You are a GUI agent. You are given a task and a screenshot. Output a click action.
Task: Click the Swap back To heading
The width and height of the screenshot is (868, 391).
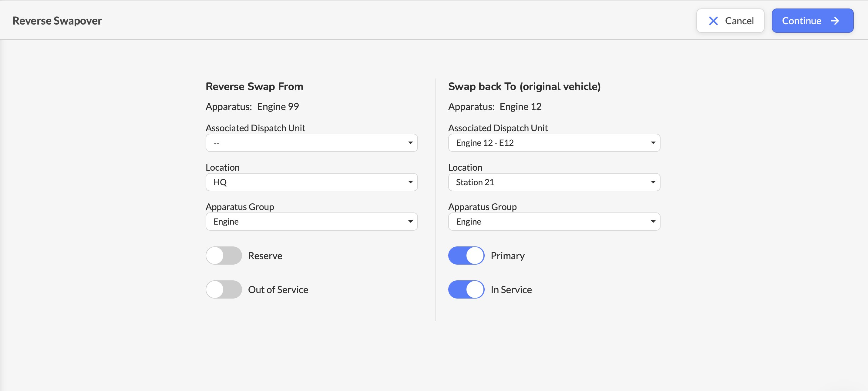tap(524, 87)
